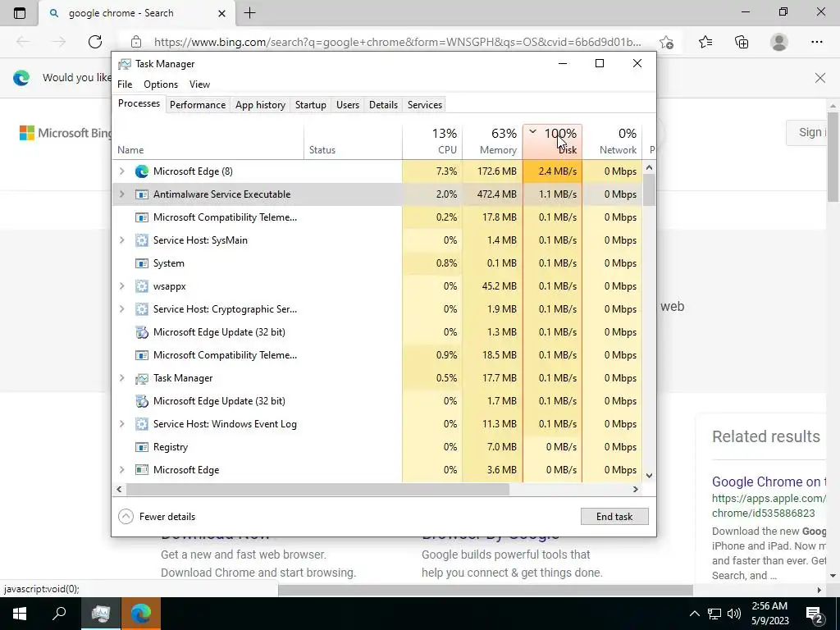Close the google chrome - Search tab

221,13
